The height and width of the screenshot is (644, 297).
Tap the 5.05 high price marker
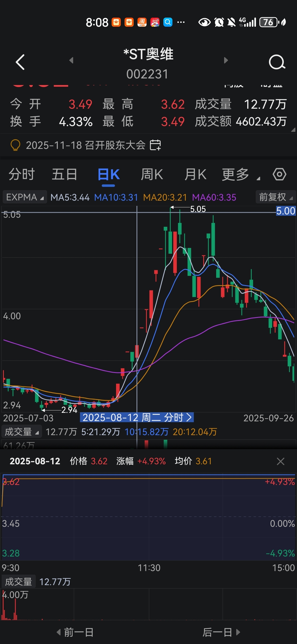coord(198,209)
